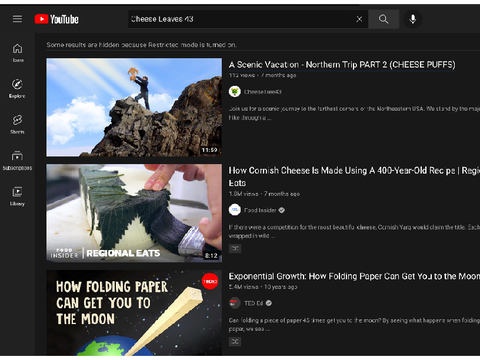Click the TED-Ed verified checkmark
Viewport: 480px width, 360px height.
269,303
